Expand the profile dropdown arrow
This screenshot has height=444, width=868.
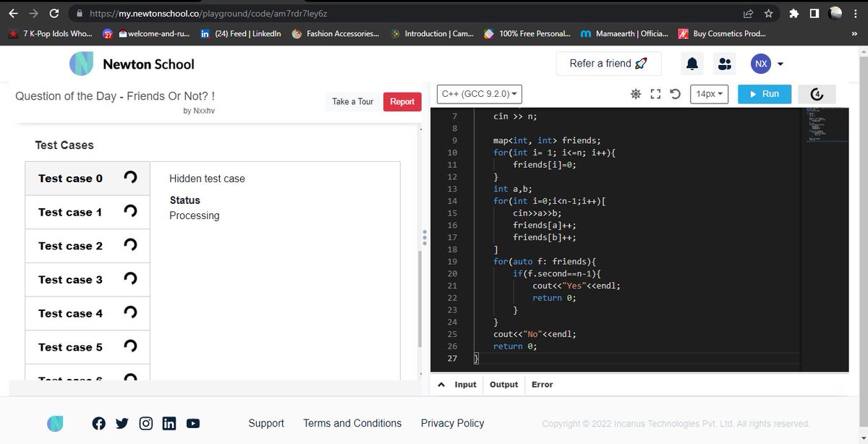click(780, 64)
